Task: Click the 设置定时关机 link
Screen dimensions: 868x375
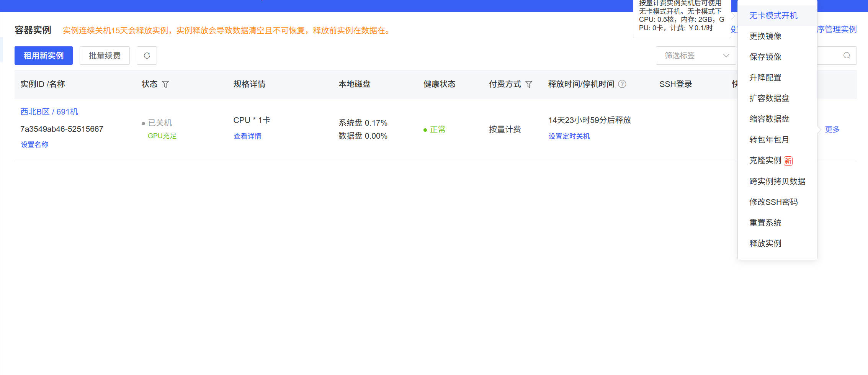Action: tap(569, 136)
